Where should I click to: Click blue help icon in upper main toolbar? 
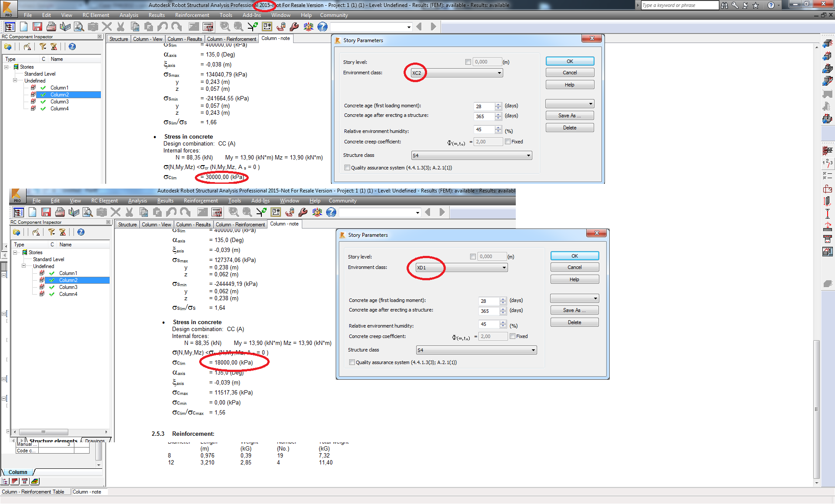pyautogui.click(x=322, y=27)
